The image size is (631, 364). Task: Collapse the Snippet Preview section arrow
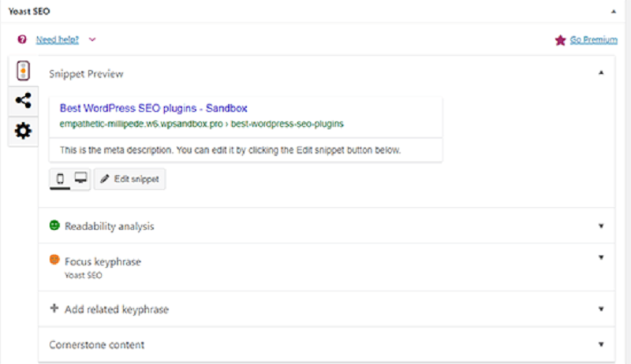[601, 73]
